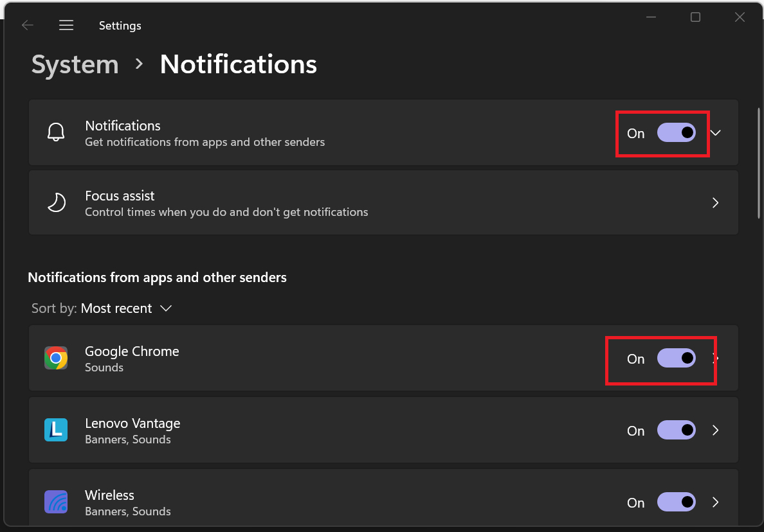Click the back arrow icon

pos(27,26)
